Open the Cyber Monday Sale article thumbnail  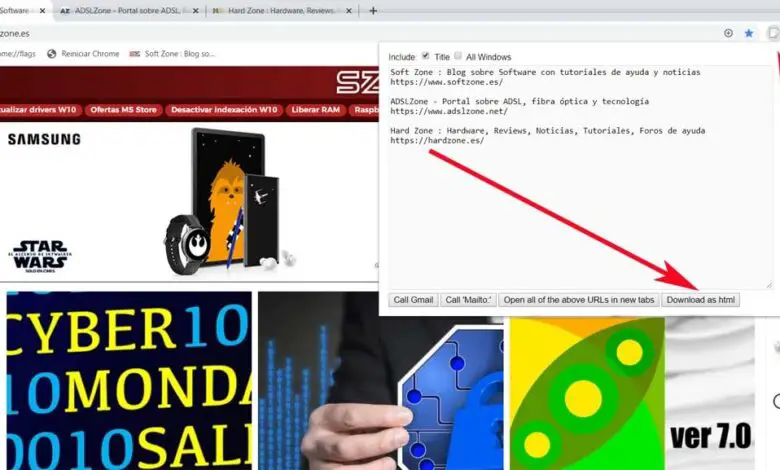coord(129,380)
